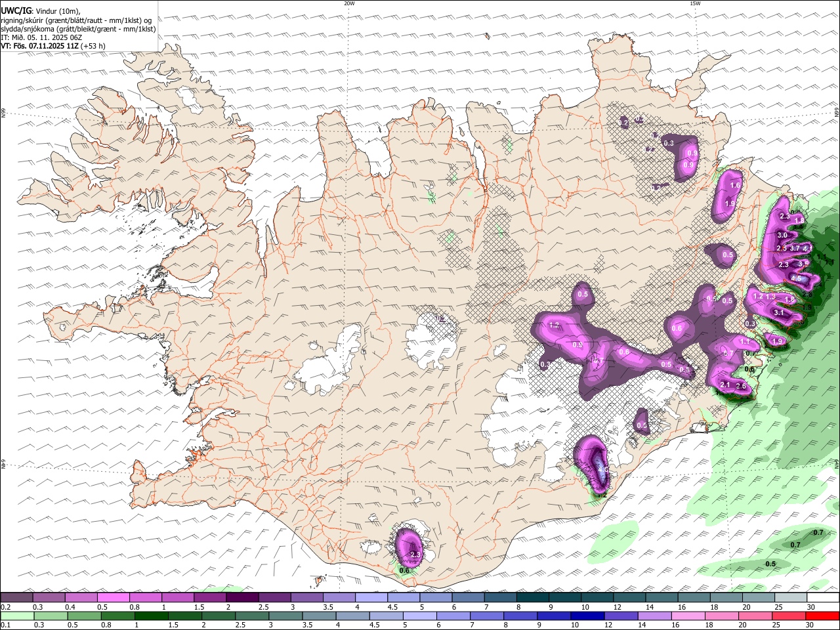Pick snow legend swatch between 0.2 and 0.3
The width and height of the screenshot is (840, 630).
pyautogui.click(x=17, y=597)
